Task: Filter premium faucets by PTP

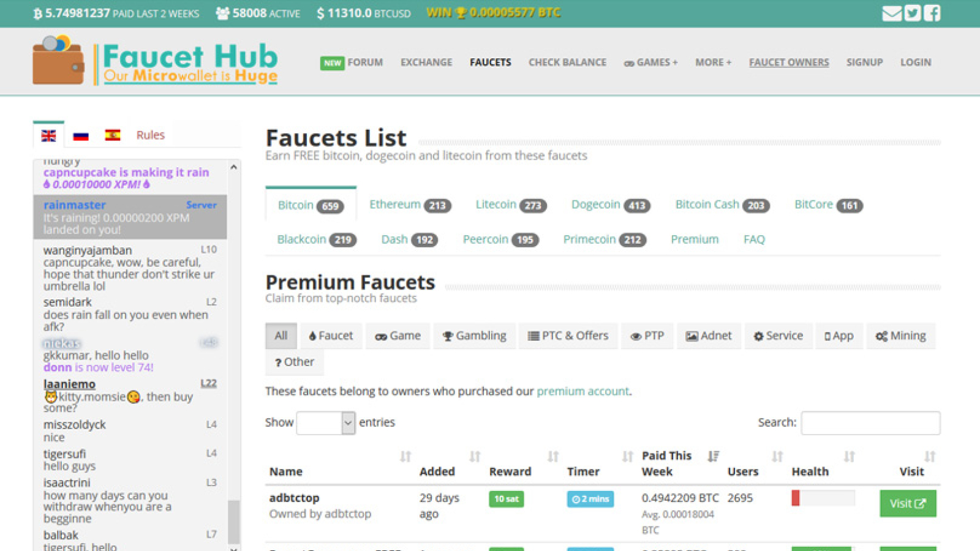Action: pos(647,335)
